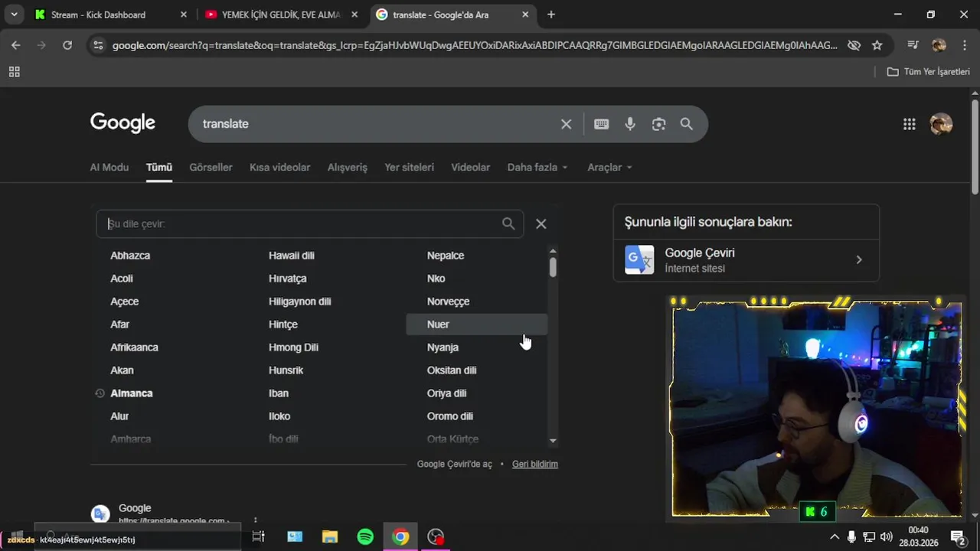Open the tab search dropdown arrow
The image size is (980, 551).
pyautogui.click(x=14, y=15)
